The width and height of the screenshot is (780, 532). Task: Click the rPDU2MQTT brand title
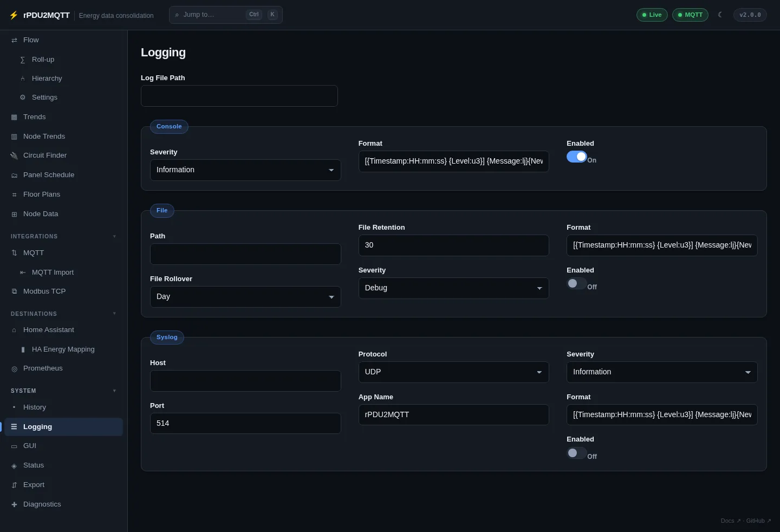point(47,15)
